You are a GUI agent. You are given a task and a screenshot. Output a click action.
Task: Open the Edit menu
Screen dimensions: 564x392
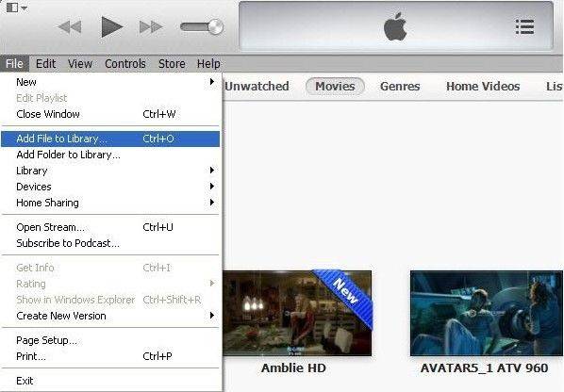tap(45, 63)
